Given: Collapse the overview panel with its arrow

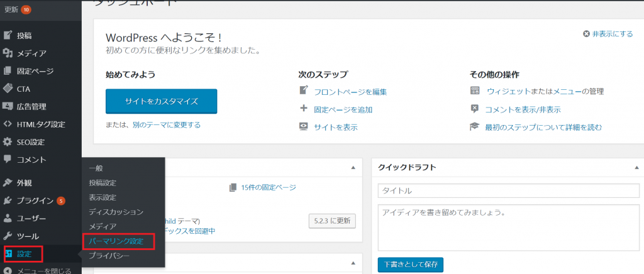Looking at the screenshot, I should tap(353, 168).
